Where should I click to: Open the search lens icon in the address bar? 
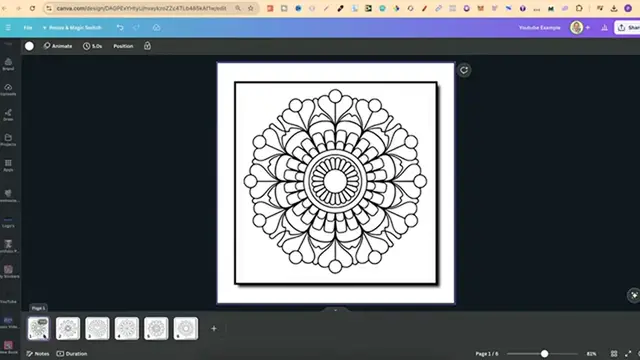coord(238,8)
